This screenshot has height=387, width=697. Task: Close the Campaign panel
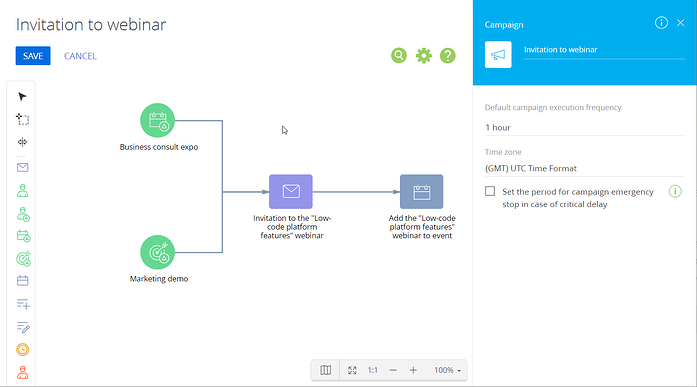pyautogui.click(x=681, y=23)
